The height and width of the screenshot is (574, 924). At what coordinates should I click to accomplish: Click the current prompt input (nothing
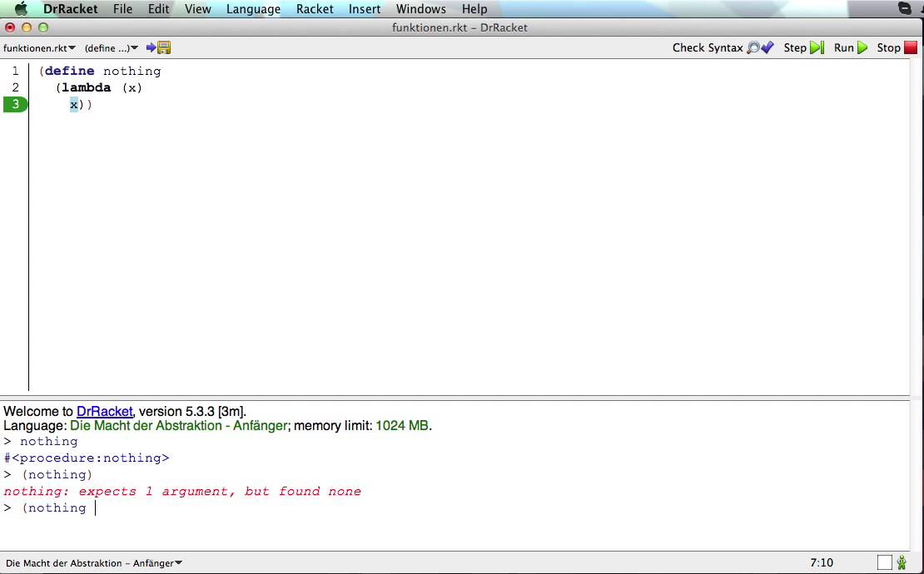pyautogui.click(x=53, y=508)
